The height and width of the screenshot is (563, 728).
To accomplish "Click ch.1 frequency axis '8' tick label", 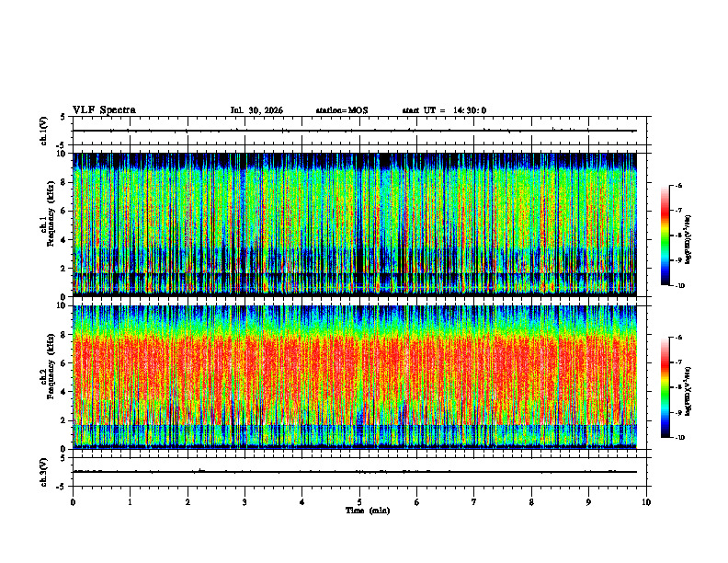I will pos(63,182).
